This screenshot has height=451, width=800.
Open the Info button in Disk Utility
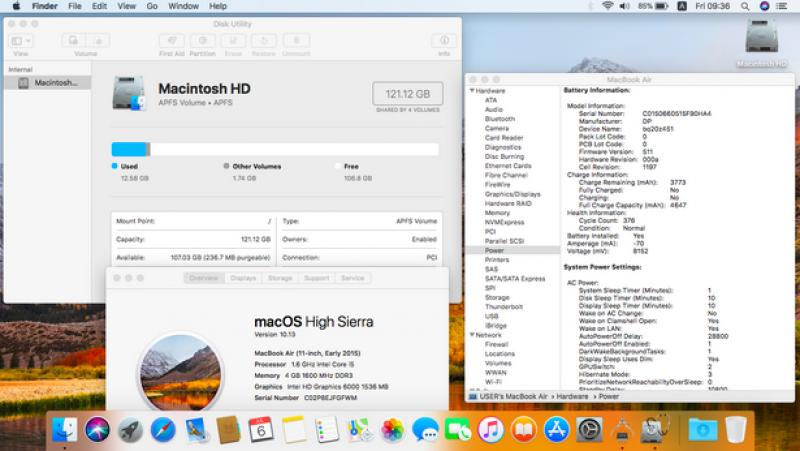point(443,41)
